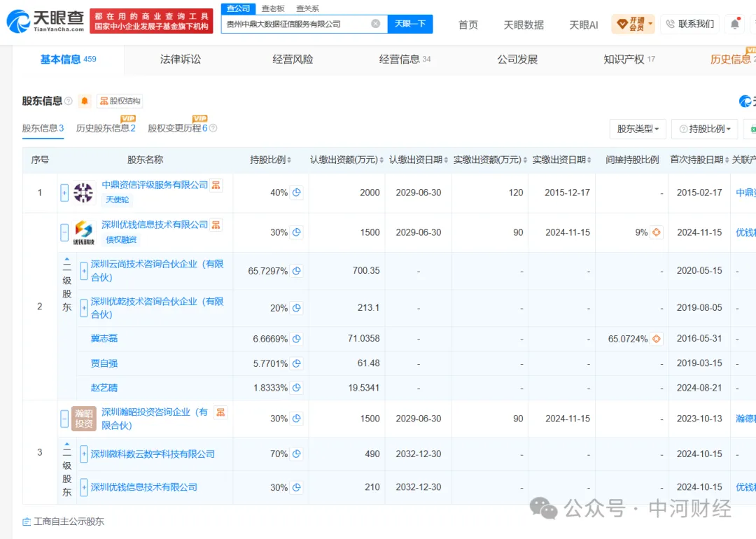
Task: Click the pie chart icon next to 6.6669%
Action: pos(297,339)
